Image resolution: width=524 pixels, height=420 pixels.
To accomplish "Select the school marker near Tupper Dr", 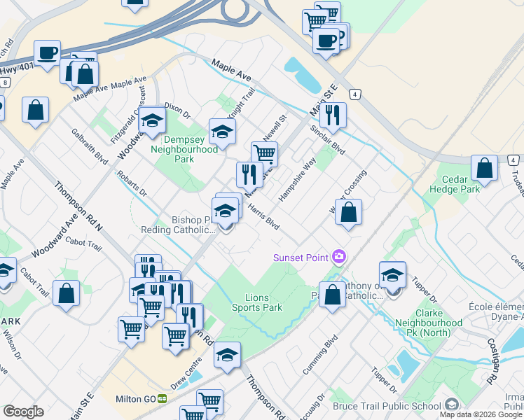I will pyautogui.click(x=393, y=276).
